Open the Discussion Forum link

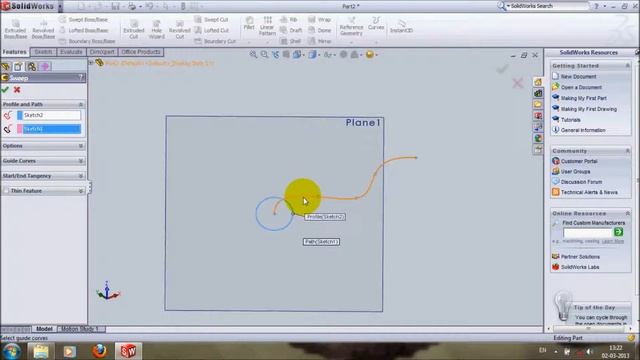click(581, 182)
